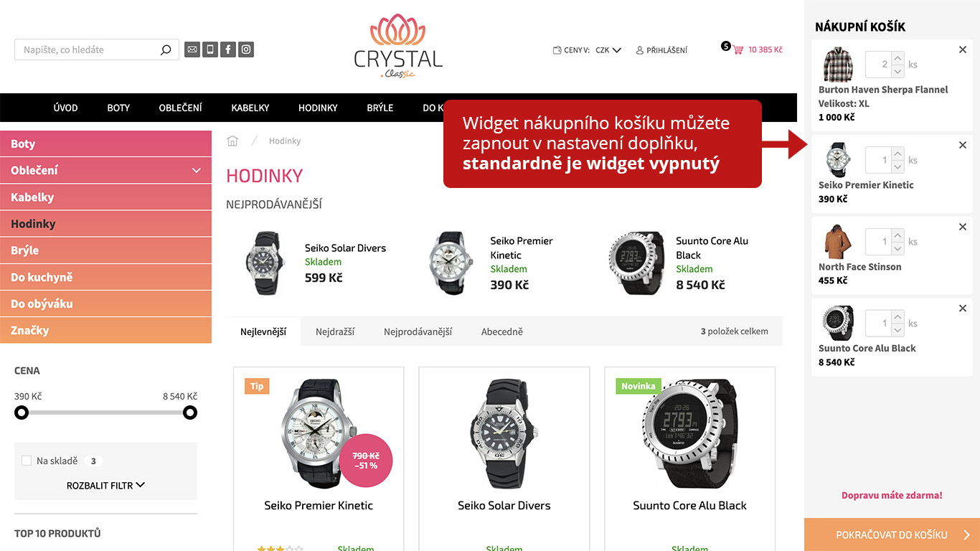
Task: Open the PŘIHLÁŠENÍ login link
Action: point(661,50)
